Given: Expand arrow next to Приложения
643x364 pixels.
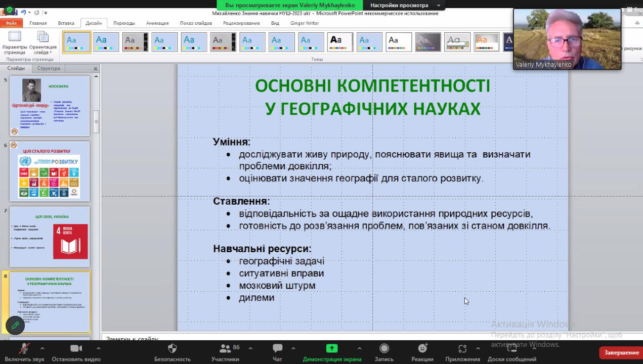Looking at the screenshot, I should (478, 348).
